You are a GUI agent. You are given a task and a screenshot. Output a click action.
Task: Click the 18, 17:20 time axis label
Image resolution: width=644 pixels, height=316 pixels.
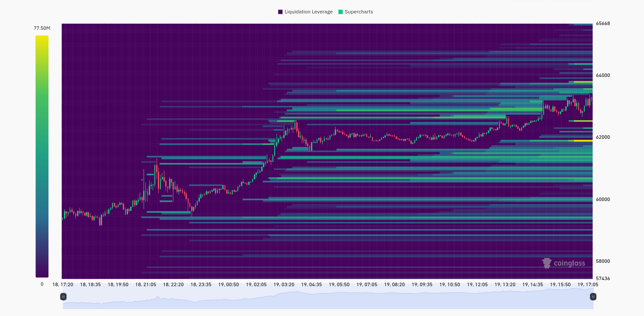pyautogui.click(x=63, y=284)
